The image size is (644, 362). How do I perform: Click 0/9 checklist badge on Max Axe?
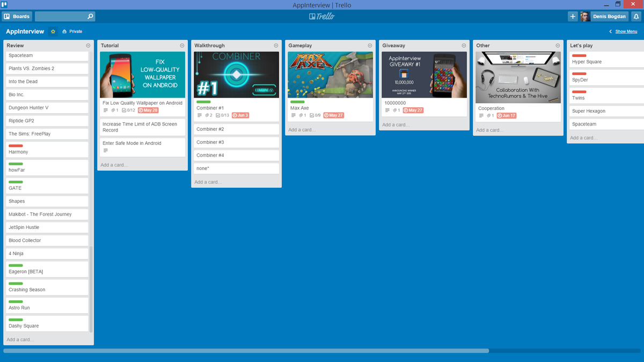point(315,115)
